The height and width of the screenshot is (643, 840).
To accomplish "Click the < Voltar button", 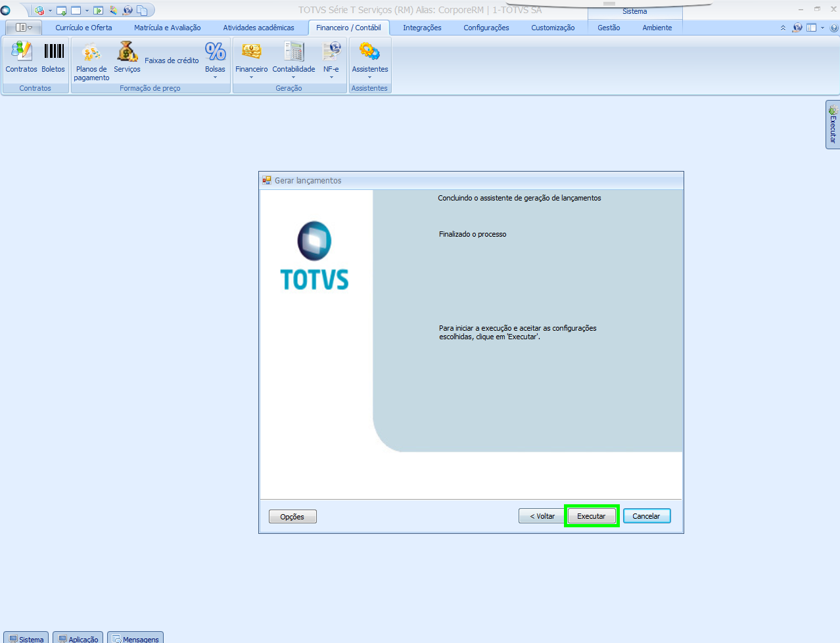I will [542, 516].
